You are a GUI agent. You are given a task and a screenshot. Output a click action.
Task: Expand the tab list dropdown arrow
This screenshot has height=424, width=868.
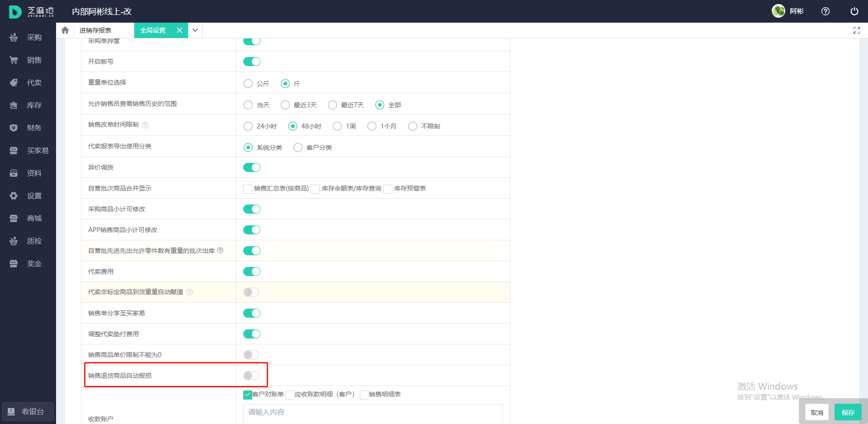(195, 30)
